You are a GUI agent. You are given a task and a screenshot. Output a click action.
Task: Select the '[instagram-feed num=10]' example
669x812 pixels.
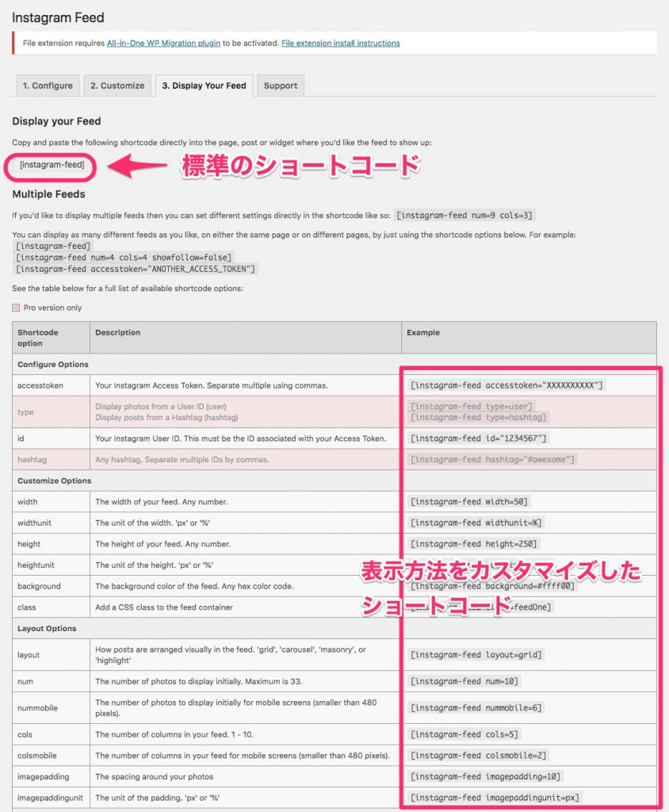pos(464,681)
